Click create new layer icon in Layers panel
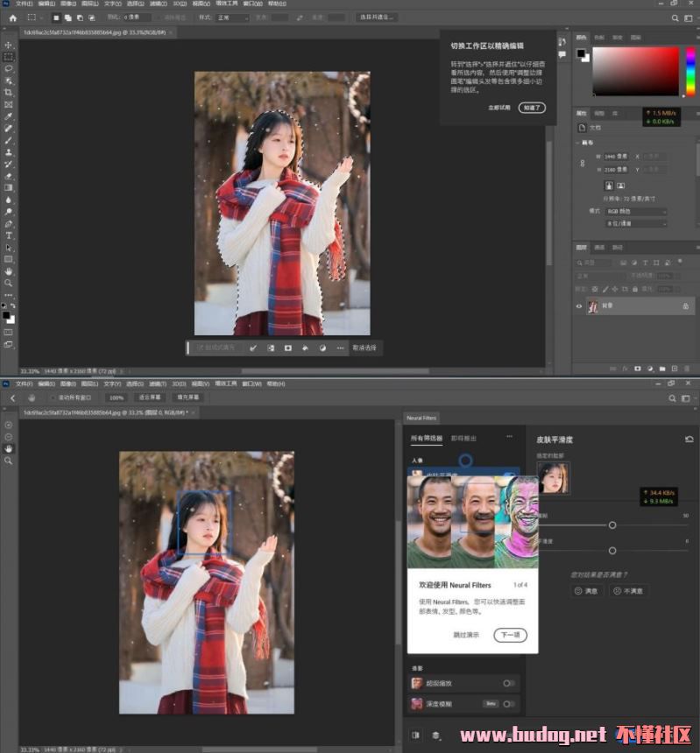Screen dimensions: 700x753 click(x=675, y=369)
